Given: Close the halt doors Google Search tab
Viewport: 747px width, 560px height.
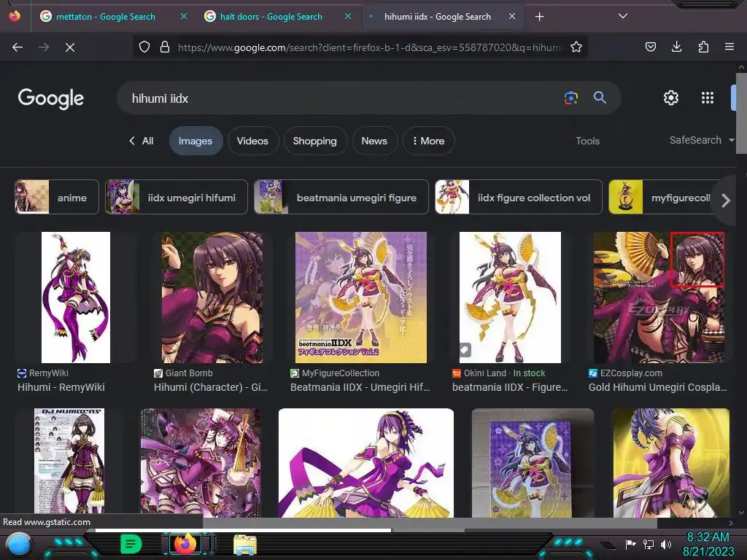Looking at the screenshot, I should pyautogui.click(x=348, y=16).
